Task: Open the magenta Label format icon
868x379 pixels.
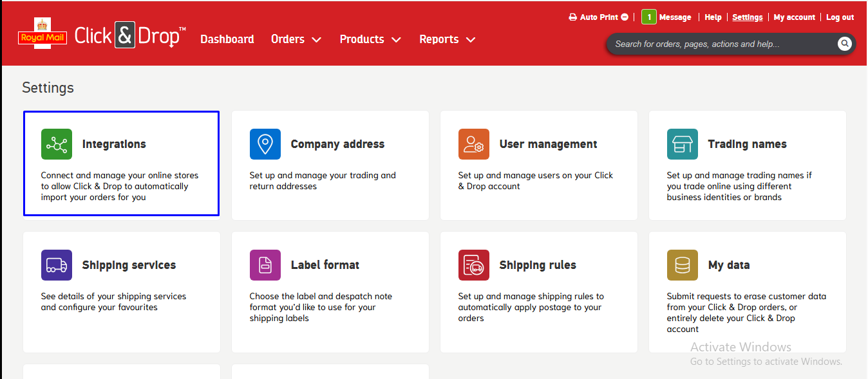Action: (x=265, y=265)
